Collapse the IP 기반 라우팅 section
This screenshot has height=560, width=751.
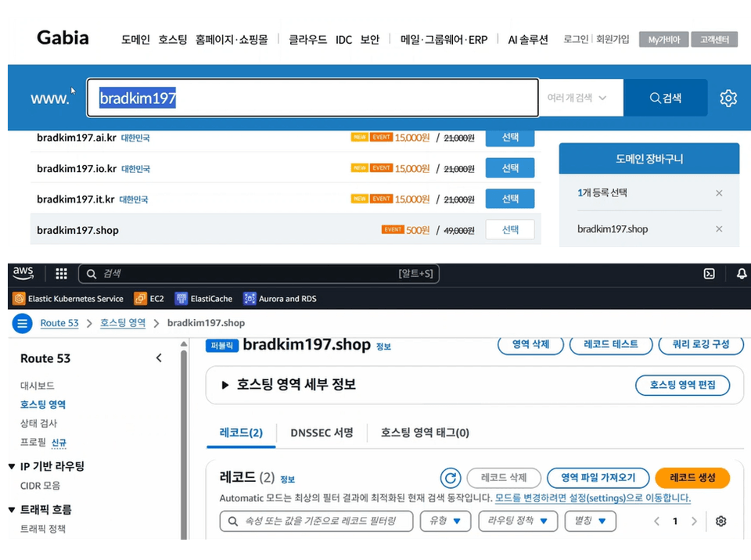[12, 467]
